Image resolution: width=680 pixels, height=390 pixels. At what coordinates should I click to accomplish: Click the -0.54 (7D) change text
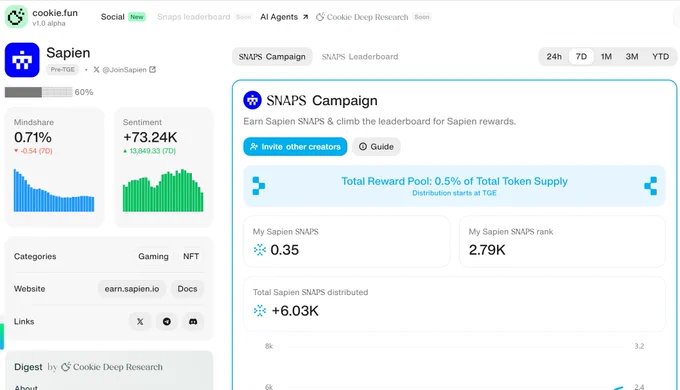pos(36,151)
